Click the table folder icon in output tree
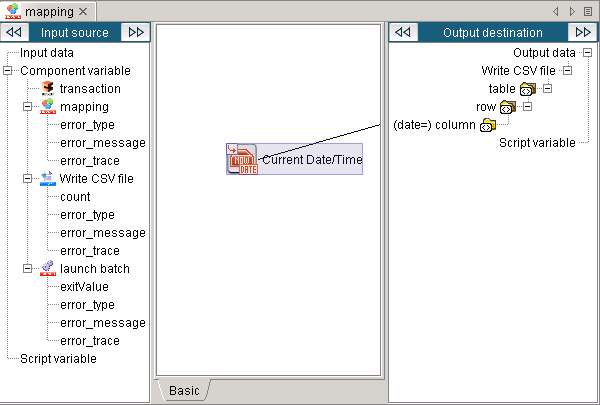This screenshot has height=405, width=600. (x=527, y=89)
